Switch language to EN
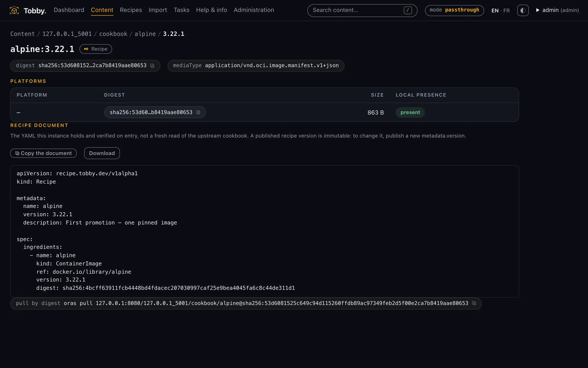The width and height of the screenshot is (588, 368). tap(495, 11)
